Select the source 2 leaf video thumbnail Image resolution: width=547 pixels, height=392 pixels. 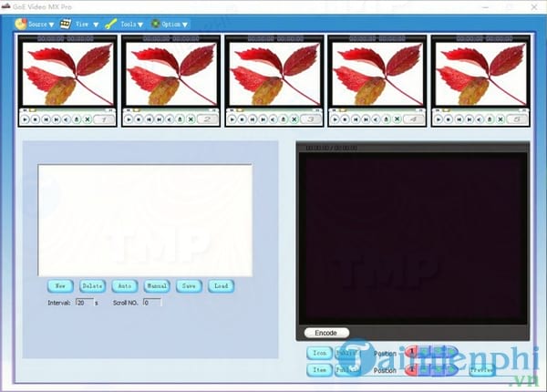(x=171, y=74)
